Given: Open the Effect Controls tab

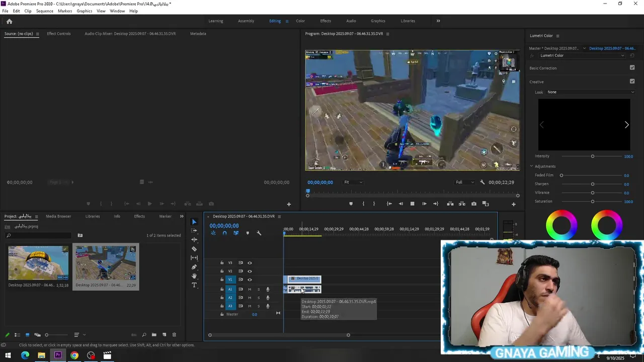Looking at the screenshot, I should (x=58, y=34).
